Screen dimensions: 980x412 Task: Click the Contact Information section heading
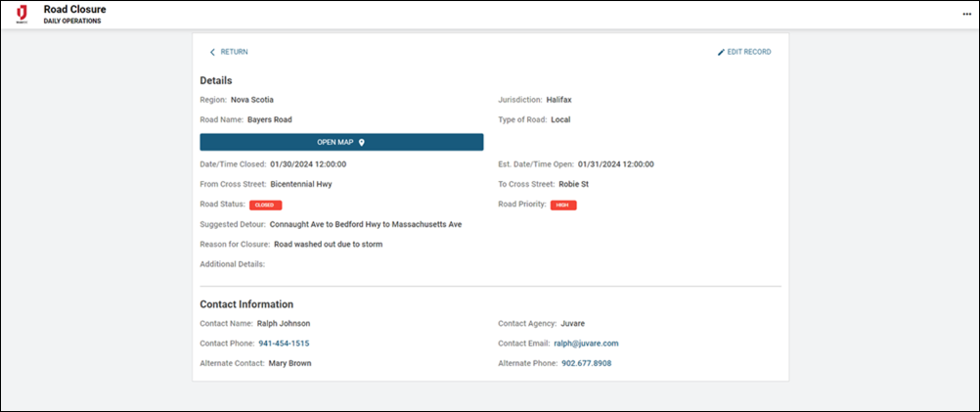coord(246,304)
